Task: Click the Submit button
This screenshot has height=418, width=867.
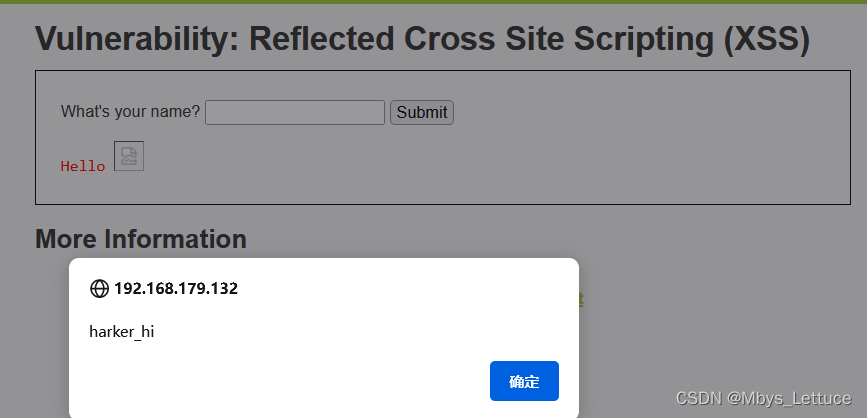Action: click(422, 112)
